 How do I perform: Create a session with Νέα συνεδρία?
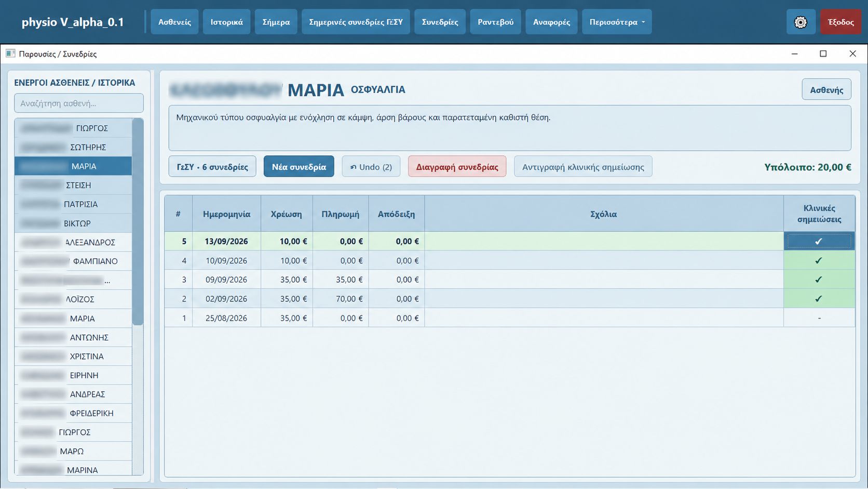(x=299, y=167)
